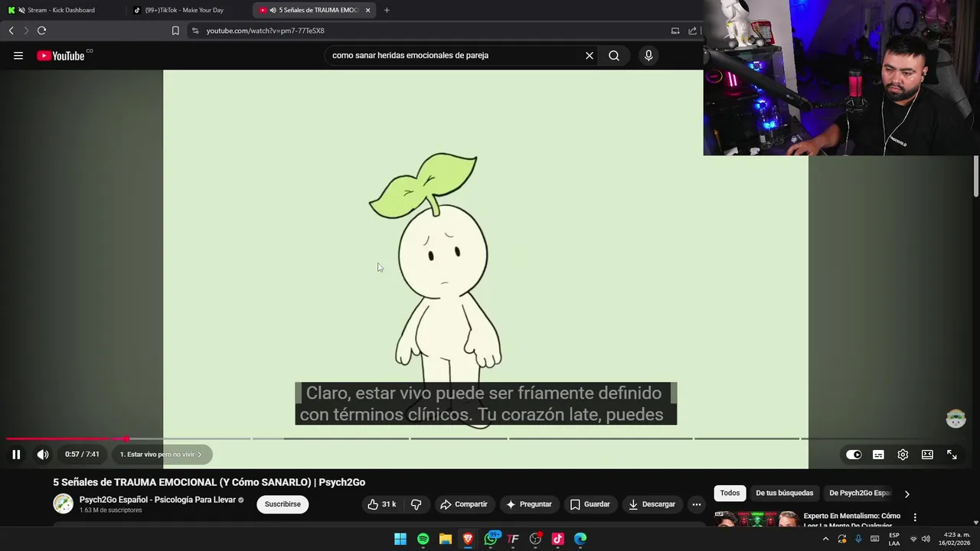Select 'De tus búsquedas' filter chip
The width and height of the screenshot is (980, 551).
click(x=784, y=494)
